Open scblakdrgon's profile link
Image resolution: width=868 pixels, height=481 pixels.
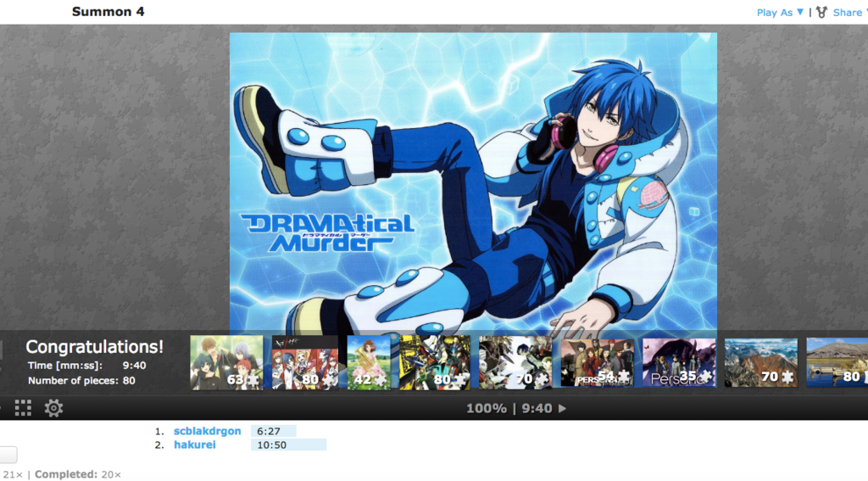click(x=207, y=431)
